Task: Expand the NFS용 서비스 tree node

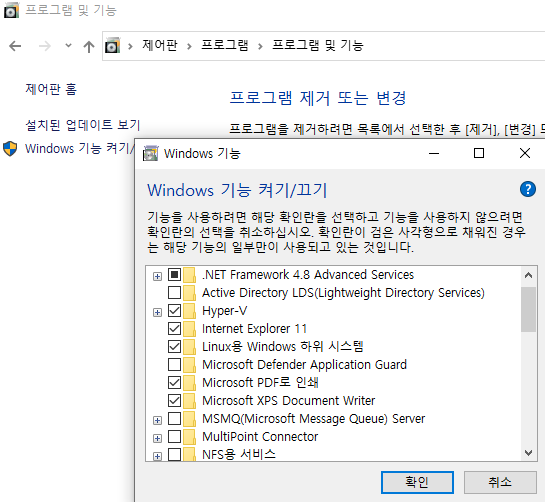Action: tap(157, 456)
